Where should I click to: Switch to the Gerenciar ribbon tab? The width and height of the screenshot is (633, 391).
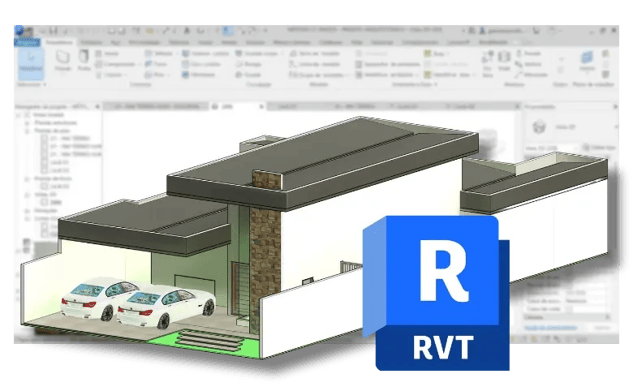click(382, 42)
